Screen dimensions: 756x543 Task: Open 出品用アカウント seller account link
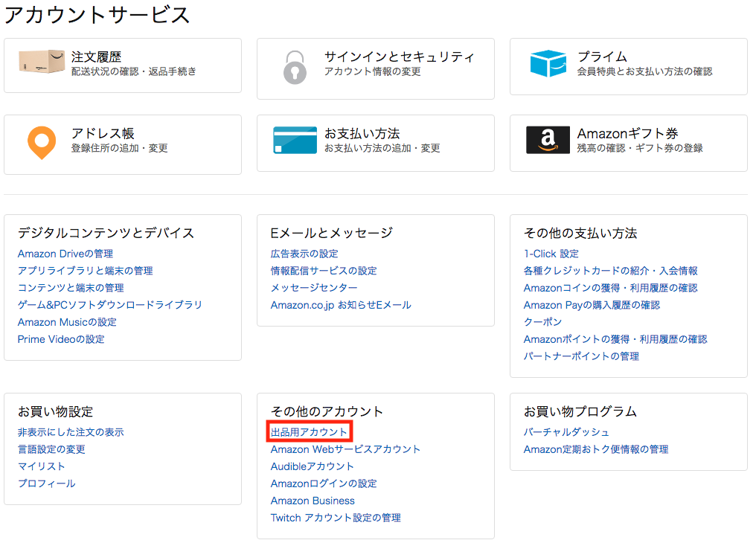pyautogui.click(x=309, y=432)
